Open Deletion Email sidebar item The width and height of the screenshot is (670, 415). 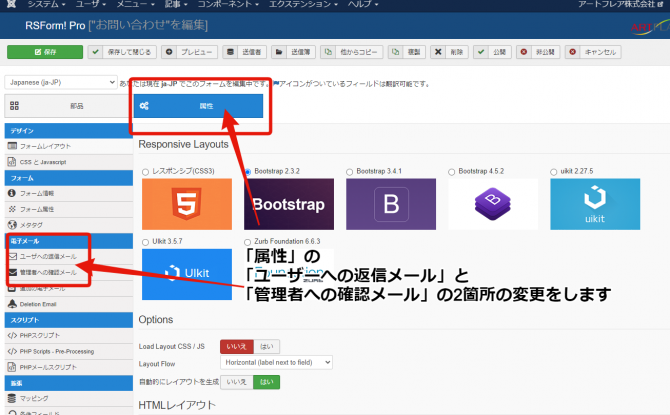coord(68,304)
